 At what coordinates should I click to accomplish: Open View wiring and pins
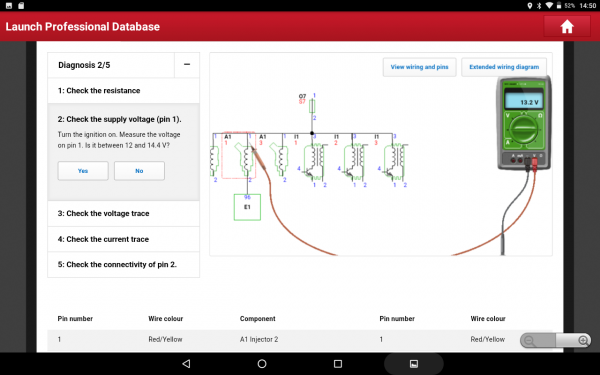pos(419,67)
